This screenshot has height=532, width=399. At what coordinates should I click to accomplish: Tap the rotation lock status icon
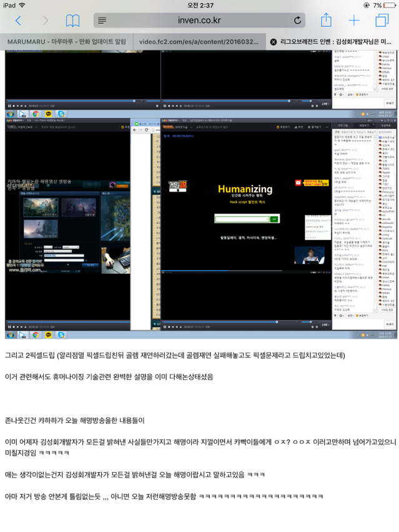pos(367,6)
